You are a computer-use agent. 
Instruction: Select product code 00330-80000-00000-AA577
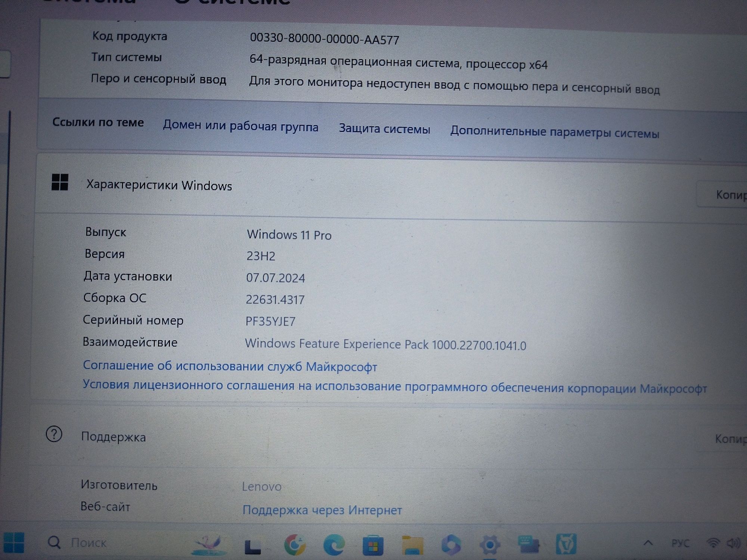[324, 39]
